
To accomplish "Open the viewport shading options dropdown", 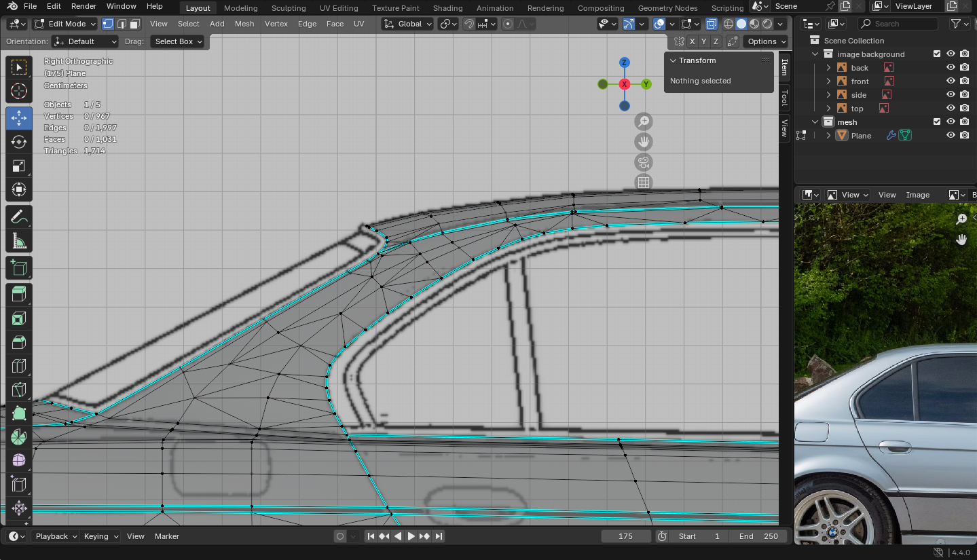I will coord(781,24).
